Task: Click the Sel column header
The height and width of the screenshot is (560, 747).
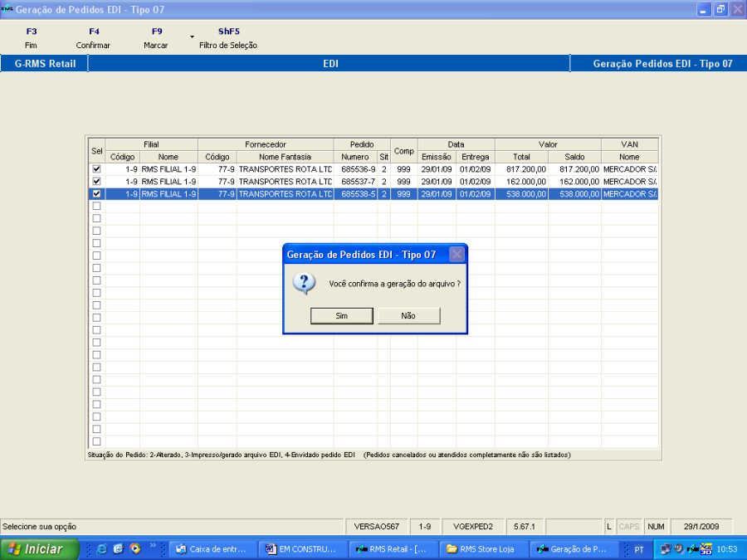Action: pyautogui.click(x=97, y=151)
